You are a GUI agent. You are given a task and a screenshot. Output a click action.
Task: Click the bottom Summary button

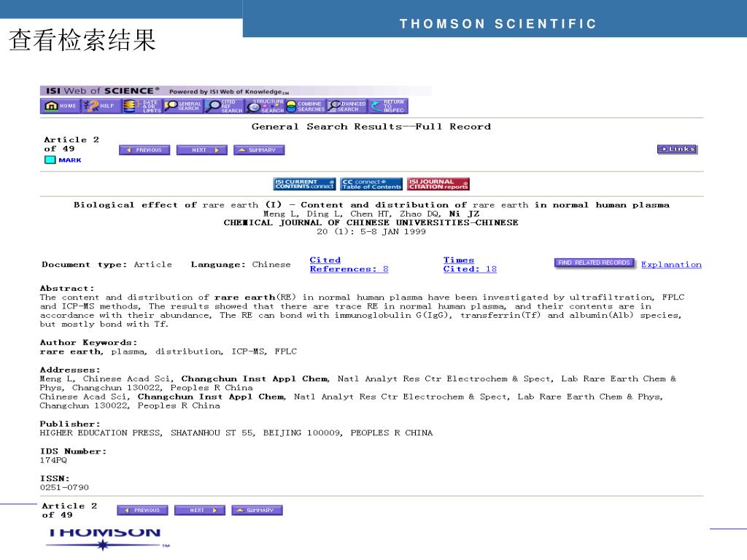(x=258, y=510)
